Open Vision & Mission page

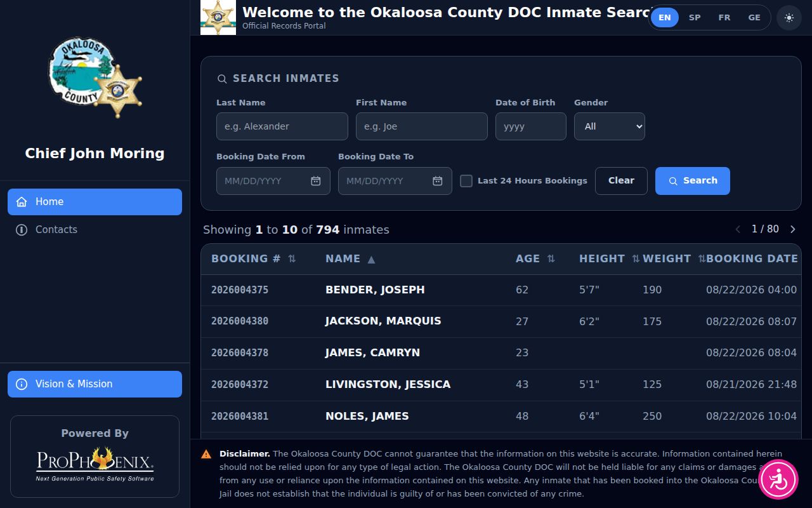(95, 384)
